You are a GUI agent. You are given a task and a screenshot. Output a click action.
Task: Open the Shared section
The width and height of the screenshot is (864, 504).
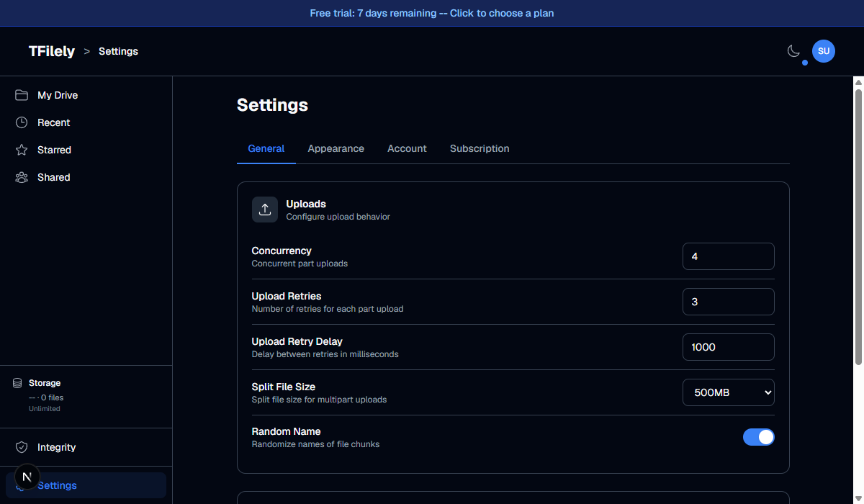coord(86,177)
